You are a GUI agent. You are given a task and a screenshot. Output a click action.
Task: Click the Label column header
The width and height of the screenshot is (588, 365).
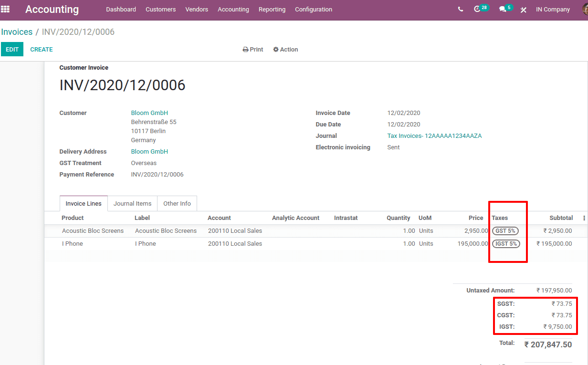click(x=142, y=218)
